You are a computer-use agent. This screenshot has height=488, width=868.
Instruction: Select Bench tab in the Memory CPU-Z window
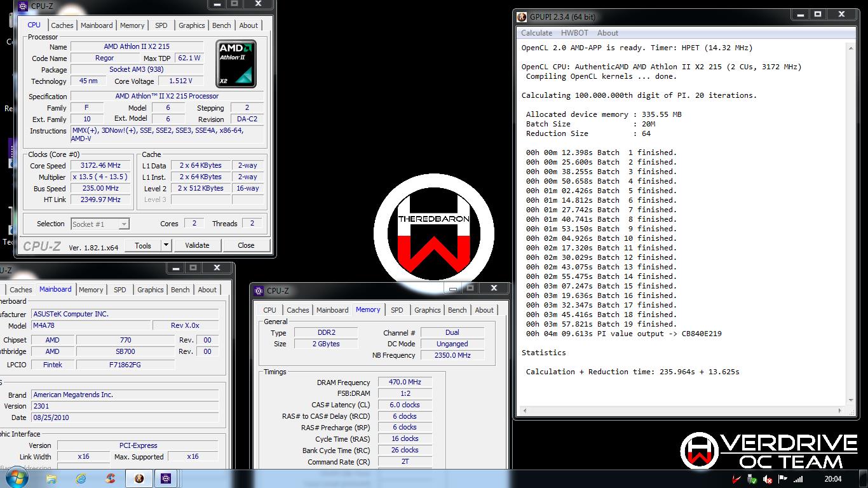coord(458,310)
